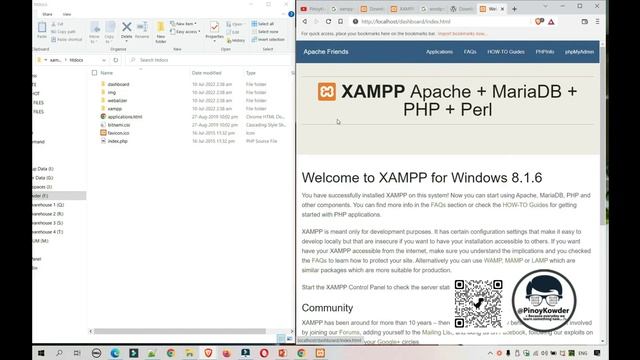Click Move to in the Organize group
640x360 pixels.
pos(94,32)
